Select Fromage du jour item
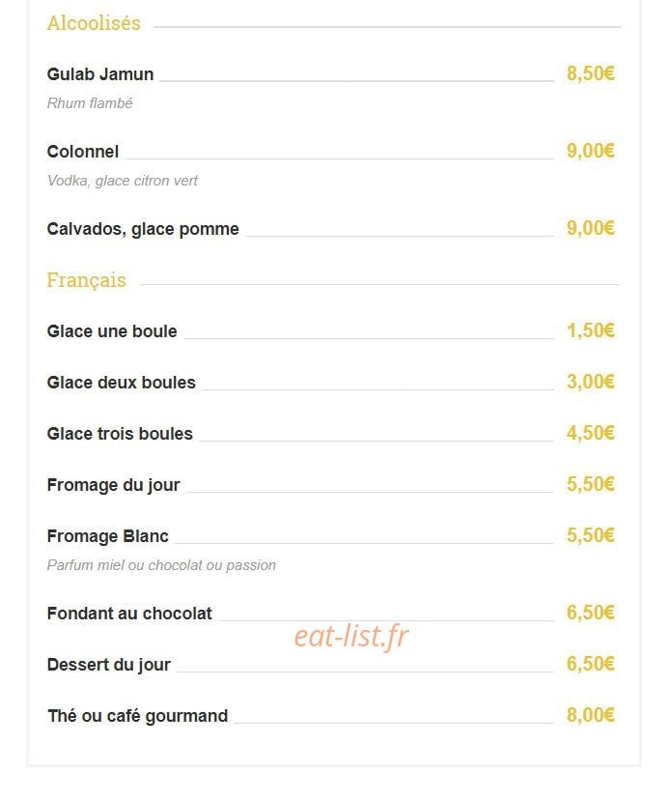This screenshot has width=672, height=801. 113,485
